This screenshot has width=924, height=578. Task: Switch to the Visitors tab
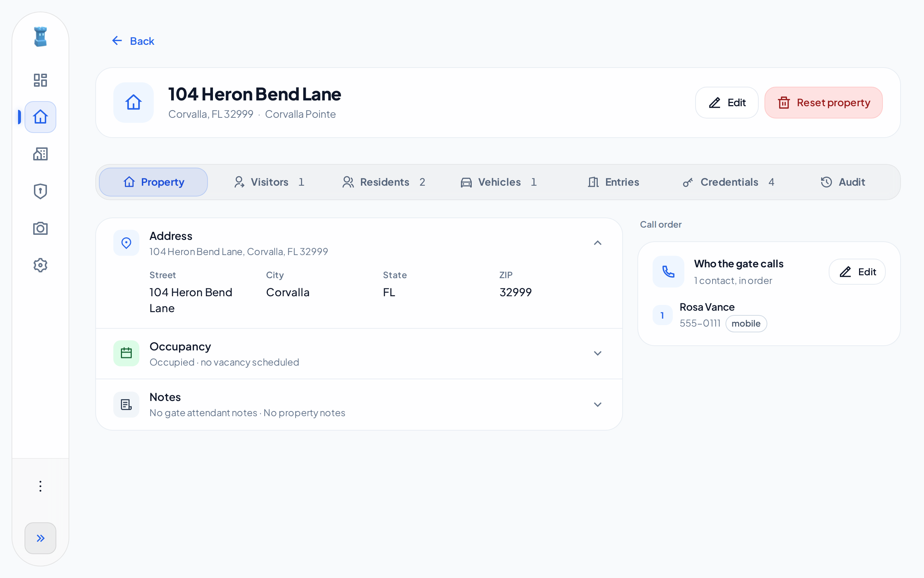pyautogui.click(x=269, y=182)
